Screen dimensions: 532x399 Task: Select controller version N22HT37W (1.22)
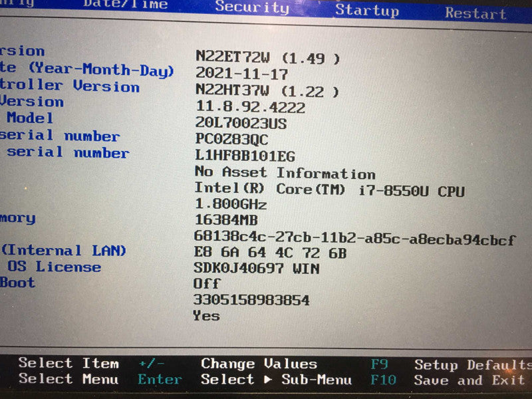click(x=267, y=90)
